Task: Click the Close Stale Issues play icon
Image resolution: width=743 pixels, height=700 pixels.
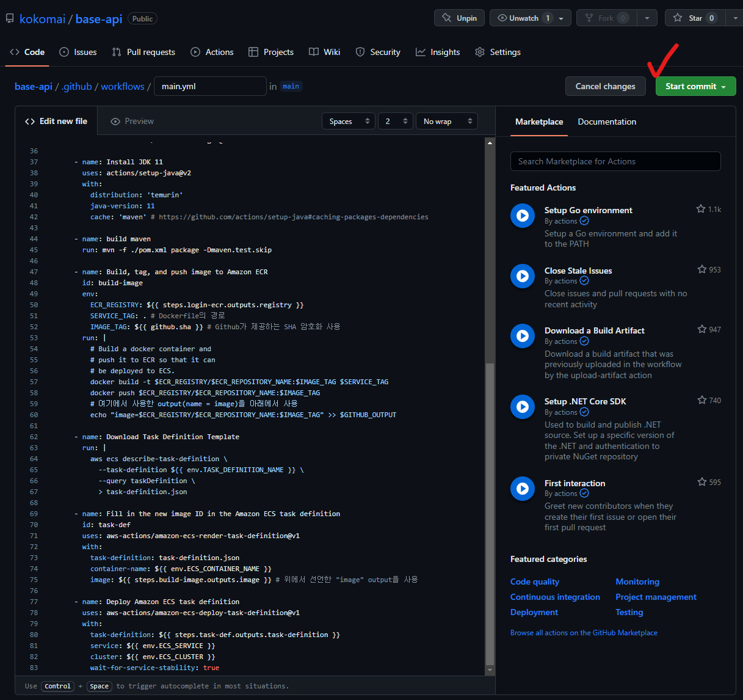Action: point(523,276)
